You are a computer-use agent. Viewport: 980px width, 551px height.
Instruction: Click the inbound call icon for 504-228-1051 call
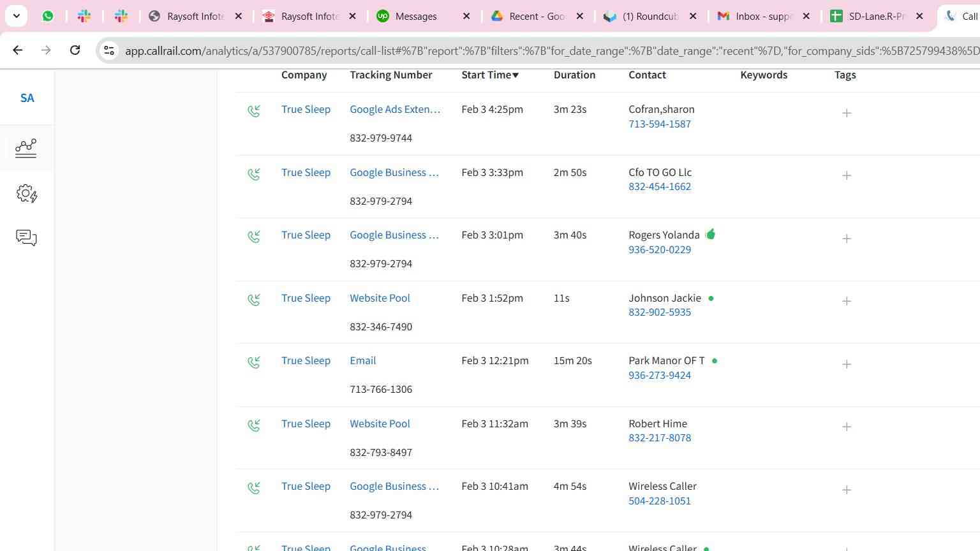click(254, 488)
